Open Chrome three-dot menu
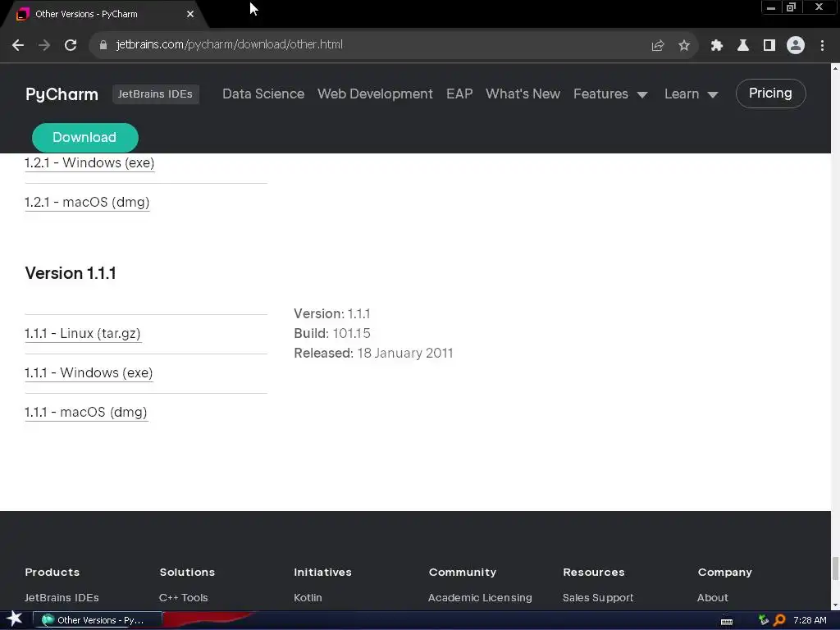Image resolution: width=840 pixels, height=630 pixels. [x=822, y=46]
